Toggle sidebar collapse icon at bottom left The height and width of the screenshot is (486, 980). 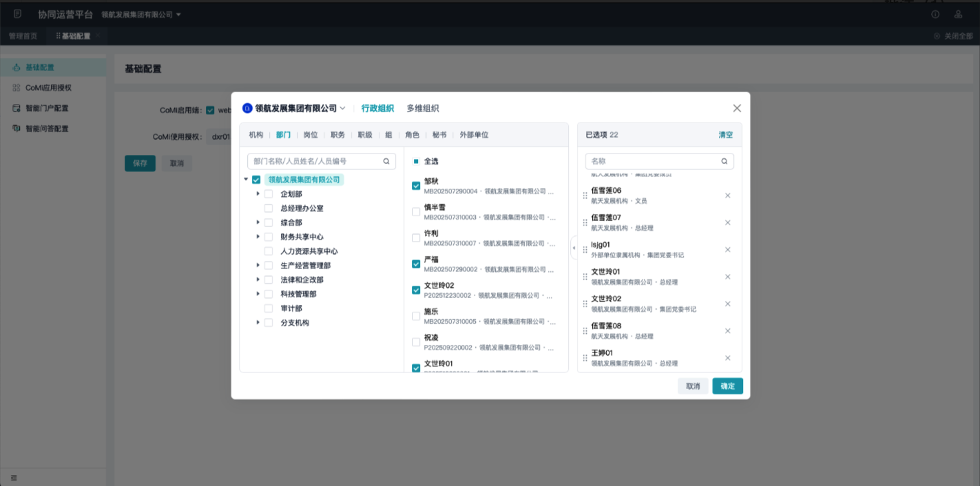[14, 478]
